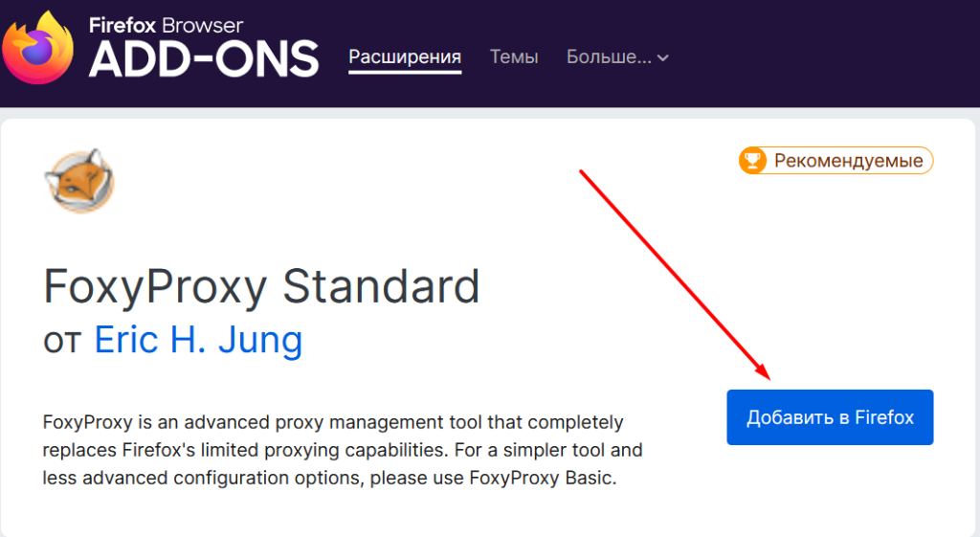Click the underline beneath the Расширения tab
Viewport: 980px width, 537px height.
(405, 73)
